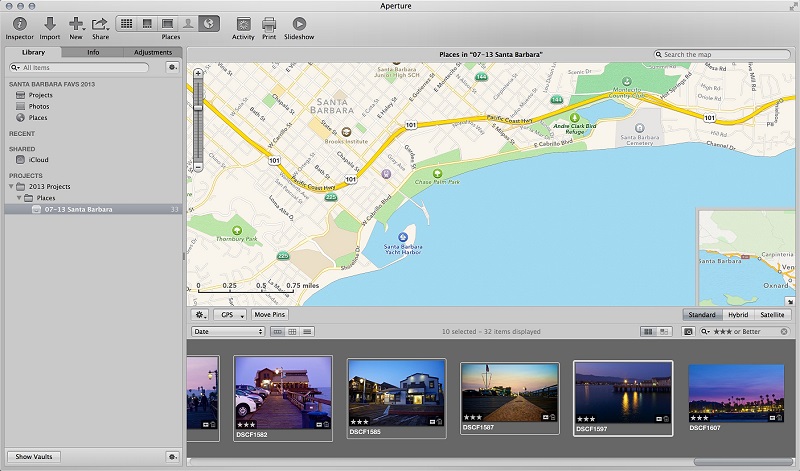
Task: Click the Search the map field
Action: point(722,54)
